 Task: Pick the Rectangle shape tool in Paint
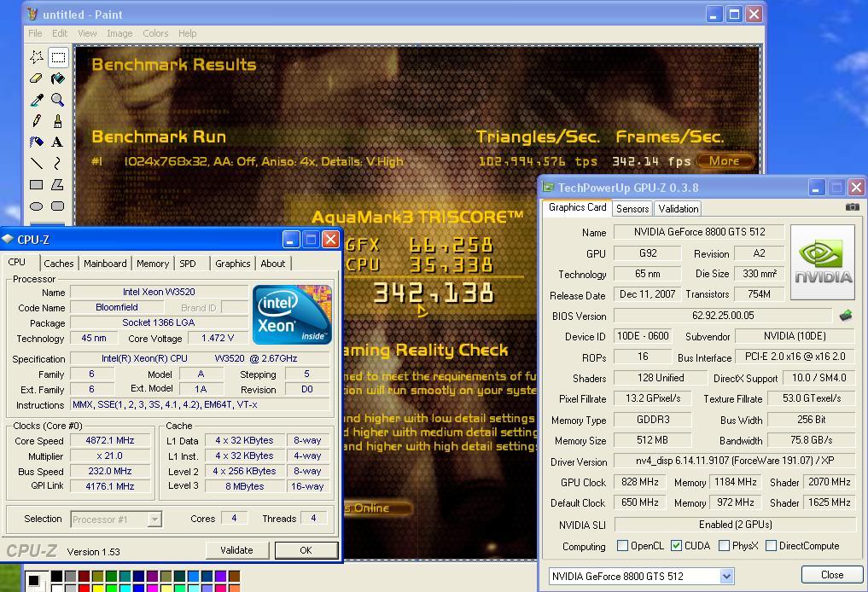(37, 185)
